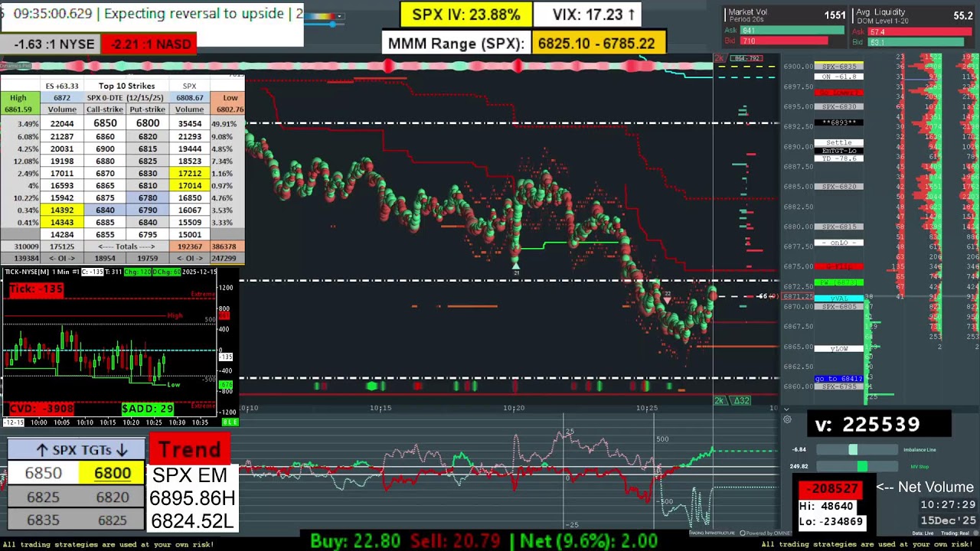Click the 'go to 6841?' price label
The width and height of the screenshot is (980, 551).
point(839,379)
